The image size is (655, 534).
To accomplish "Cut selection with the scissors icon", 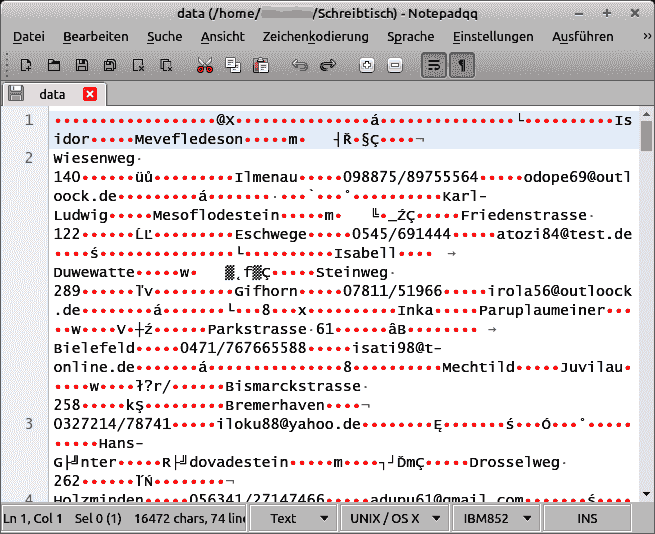I will click(x=205, y=65).
